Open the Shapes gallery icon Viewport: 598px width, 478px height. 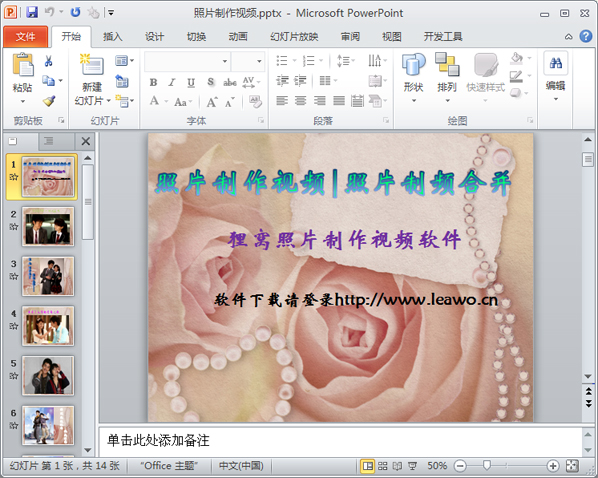[413, 64]
